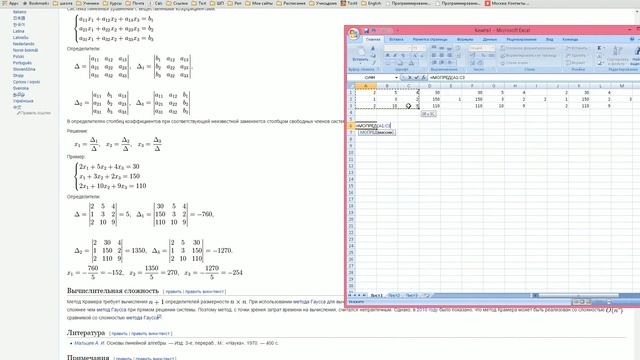640x360 pixels.
Task: Switch to the Главная ribbon tab
Action: [x=373, y=40]
